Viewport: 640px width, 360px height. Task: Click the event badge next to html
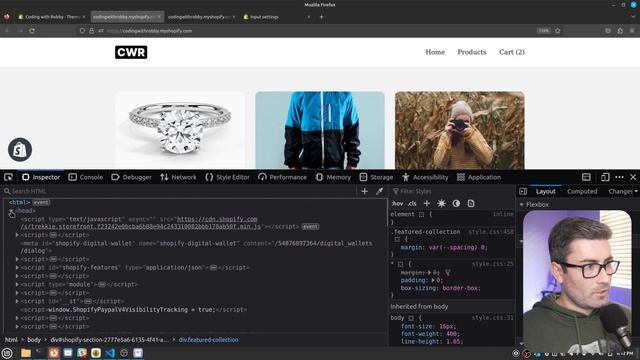(x=41, y=202)
